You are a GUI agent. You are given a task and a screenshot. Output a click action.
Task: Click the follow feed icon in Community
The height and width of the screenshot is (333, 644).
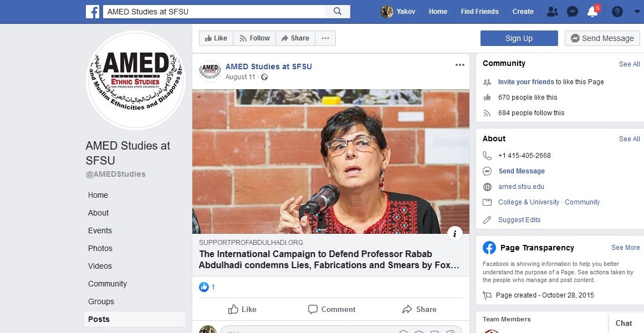click(487, 113)
